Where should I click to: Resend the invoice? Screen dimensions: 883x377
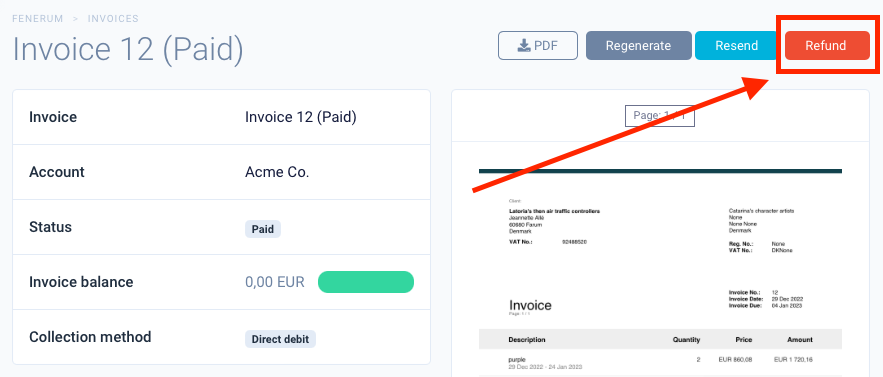tap(737, 46)
